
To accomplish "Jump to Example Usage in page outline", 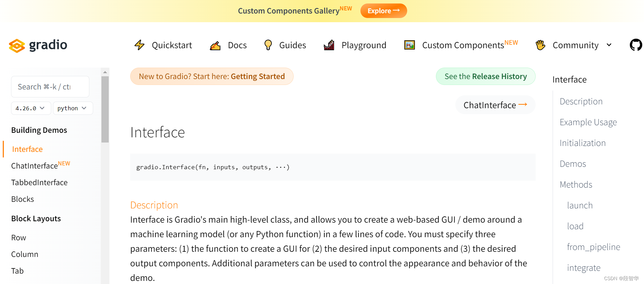I will [x=588, y=122].
